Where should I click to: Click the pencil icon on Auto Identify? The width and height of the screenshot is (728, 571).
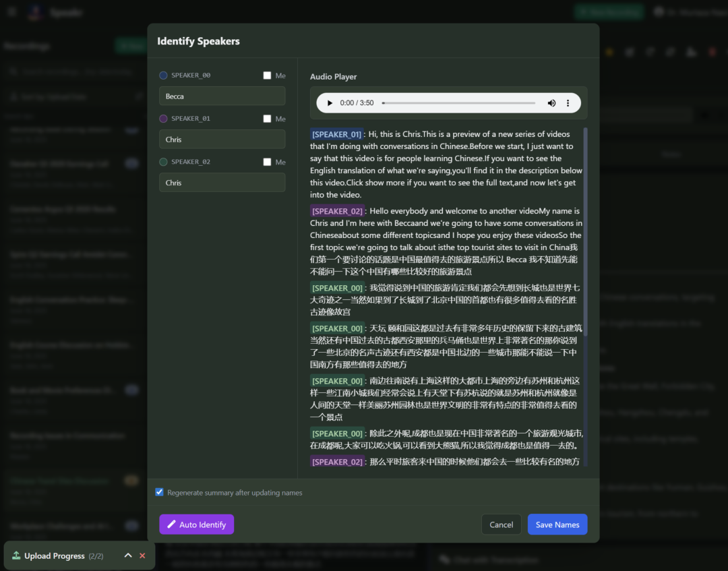[171, 524]
